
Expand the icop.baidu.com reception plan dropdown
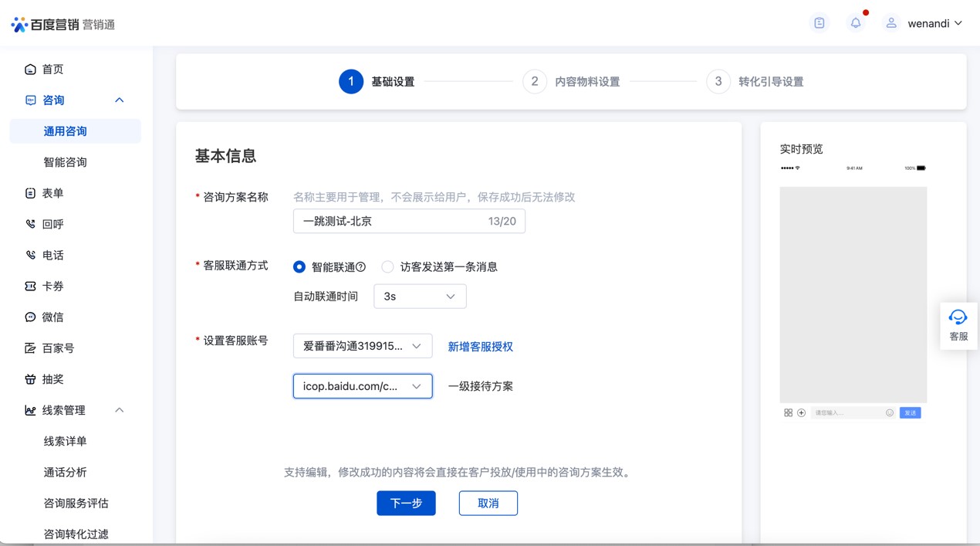coord(362,386)
